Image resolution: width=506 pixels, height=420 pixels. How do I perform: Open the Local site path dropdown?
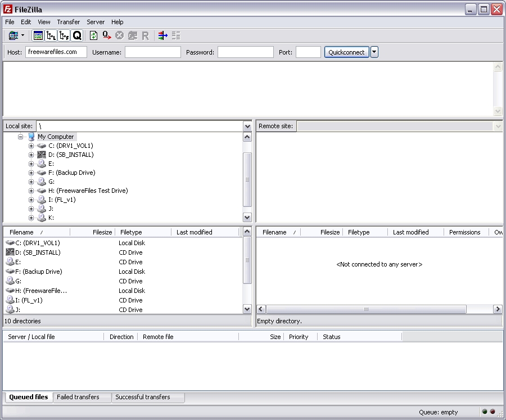(247, 127)
